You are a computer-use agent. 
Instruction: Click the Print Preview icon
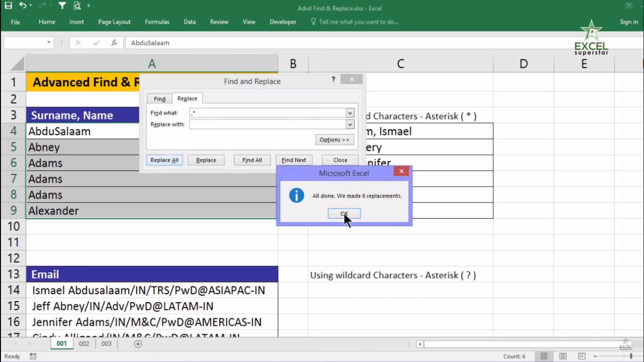coord(77,6)
